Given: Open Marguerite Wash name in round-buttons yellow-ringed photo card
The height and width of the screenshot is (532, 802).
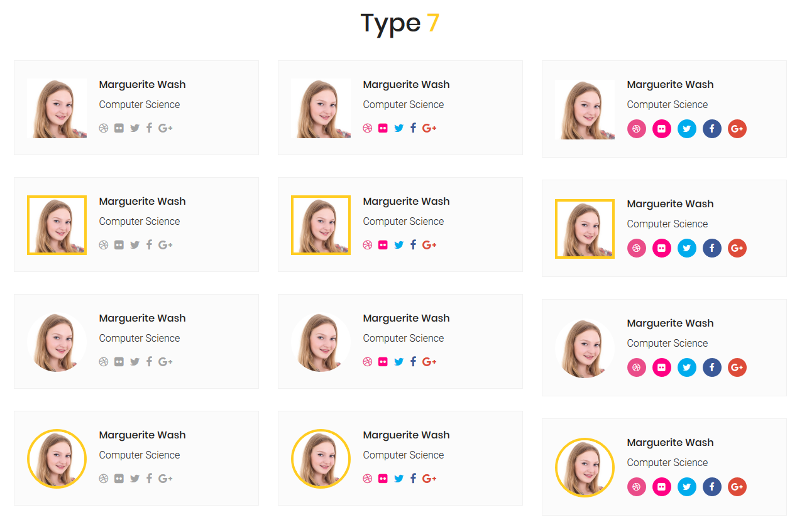Looking at the screenshot, I should tap(670, 443).
